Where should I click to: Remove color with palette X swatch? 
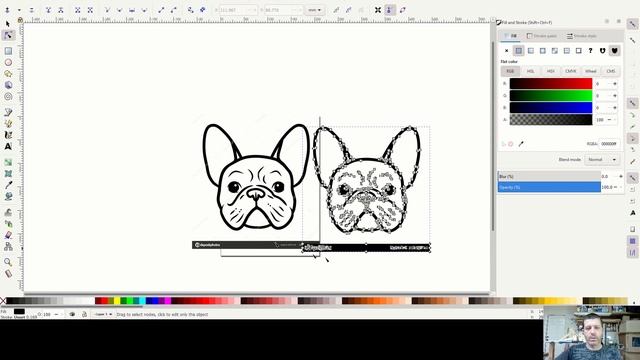pos(3,301)
